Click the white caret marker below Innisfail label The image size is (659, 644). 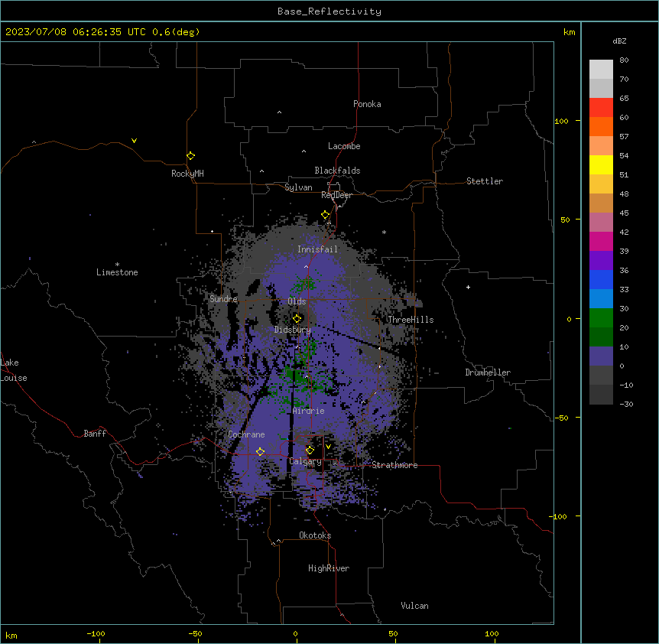click(x=306, y=266)
